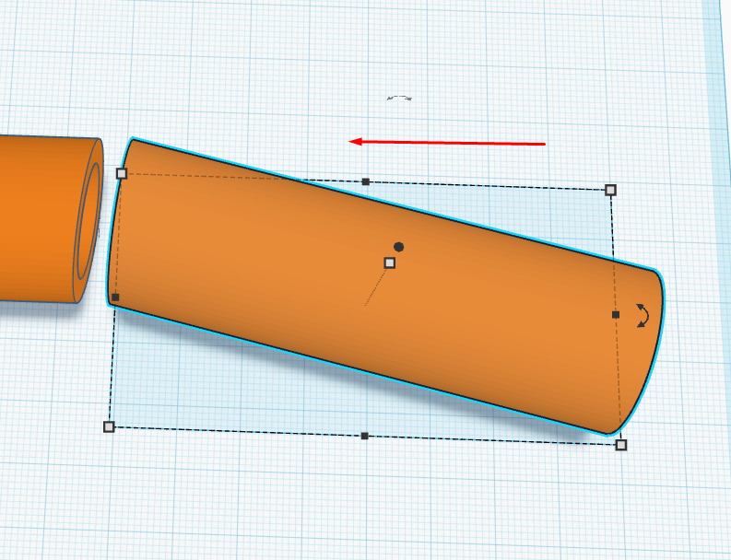The image size is (731, 560).
Task: Click the dark curved rotation arrow at the cylinder's right end
Action: point(643,315)
